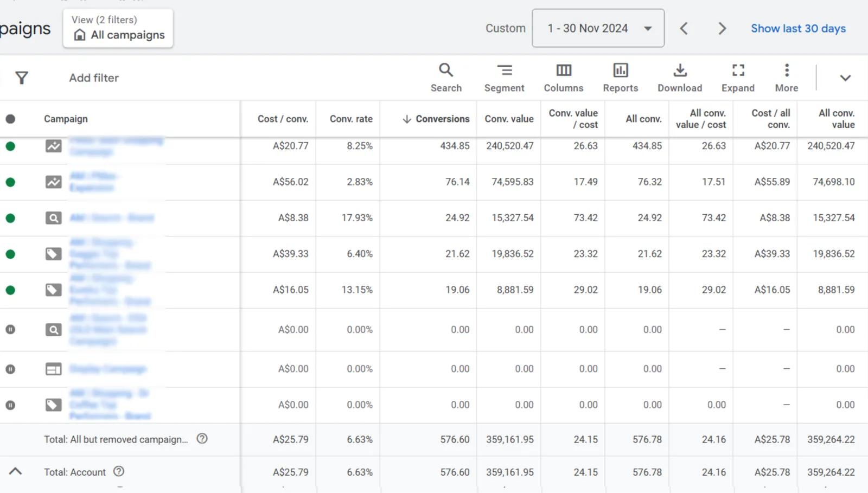Sort by the Conv. rate column header

351,119
